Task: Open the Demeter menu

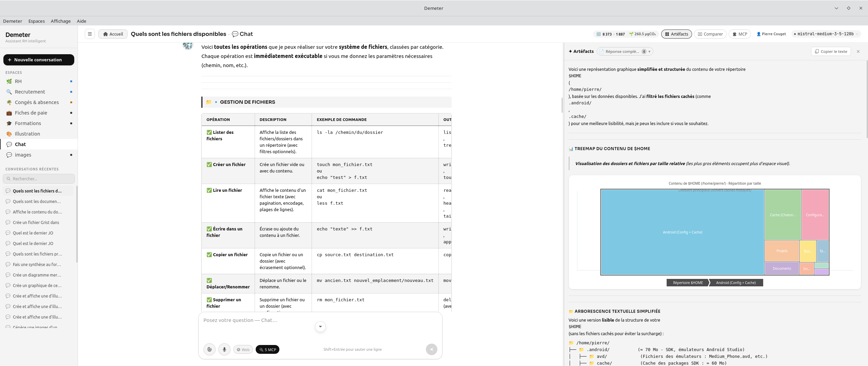Action: (x=13, y=21)
